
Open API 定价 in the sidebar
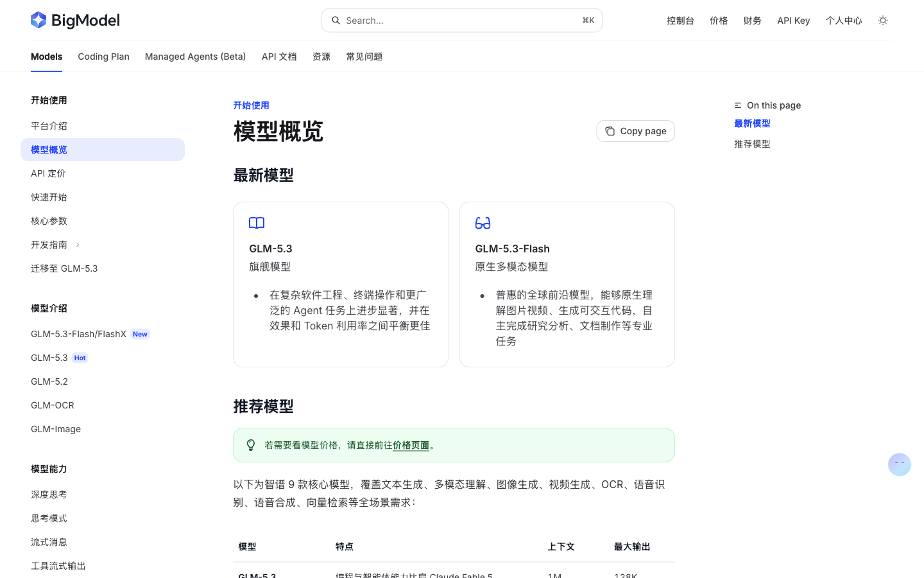point(103,173)
